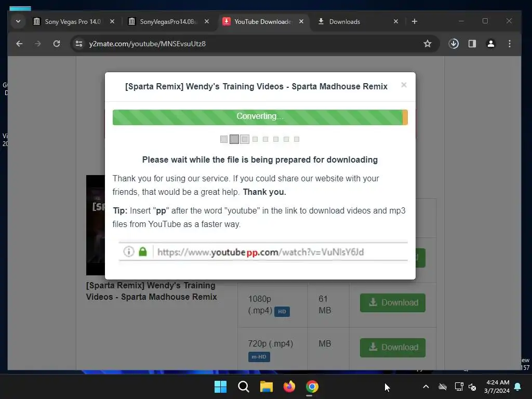This screenshot has height=399, width=532.
Task: Go back to the previous page
Action: tap(19, 44)
